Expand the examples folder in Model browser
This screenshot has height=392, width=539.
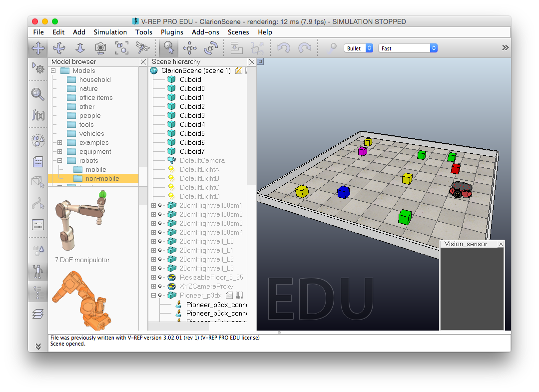[x=59, y=143]
